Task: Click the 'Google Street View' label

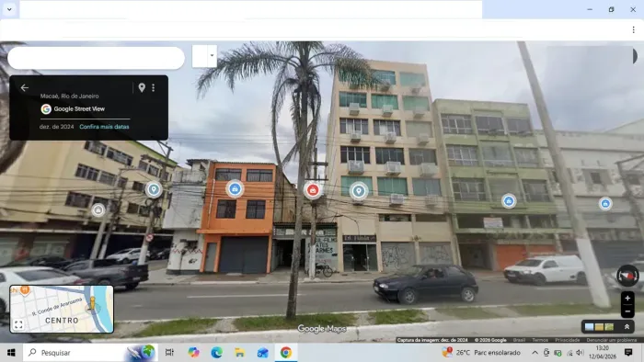Action: pos(79,109)
